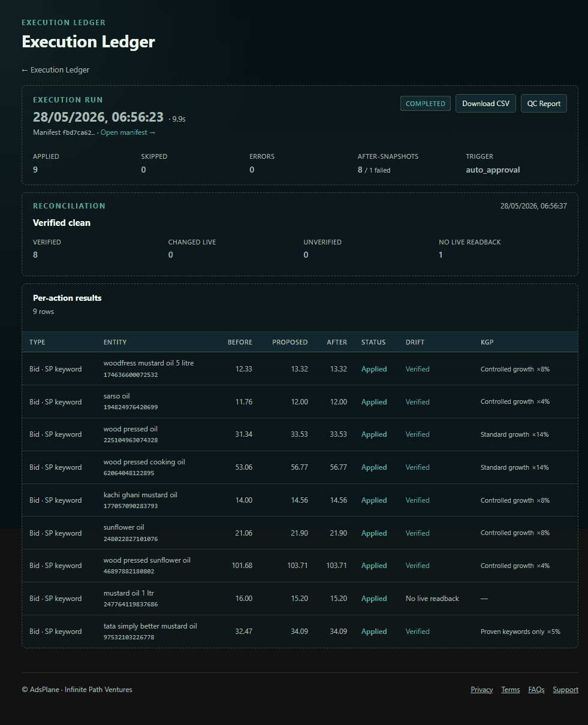The image size is (588, 725).
Task: Click keyword ID 225104963074328
Action: click(131, 440)
